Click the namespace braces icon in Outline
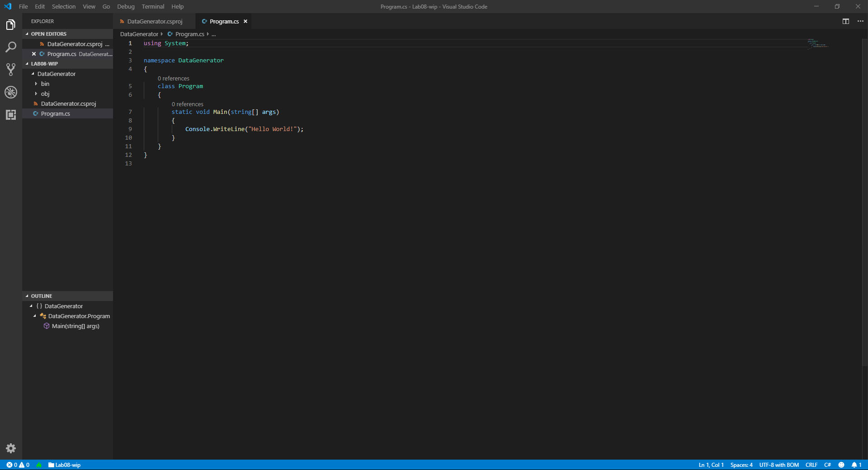Screen dimensions: 868x470 [39, 306]
